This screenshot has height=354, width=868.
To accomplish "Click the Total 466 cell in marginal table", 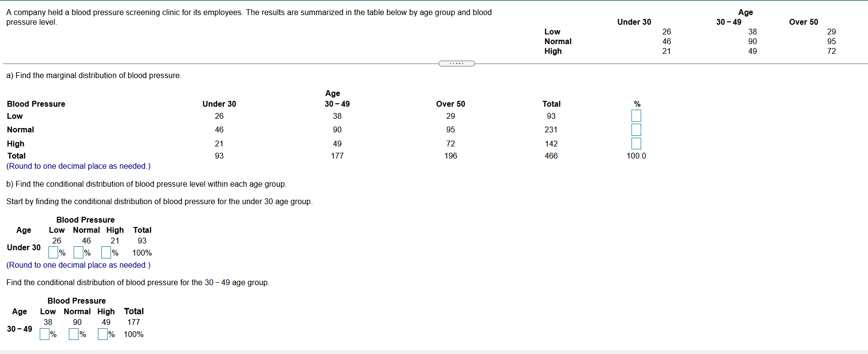I will (x=551, y=156).
